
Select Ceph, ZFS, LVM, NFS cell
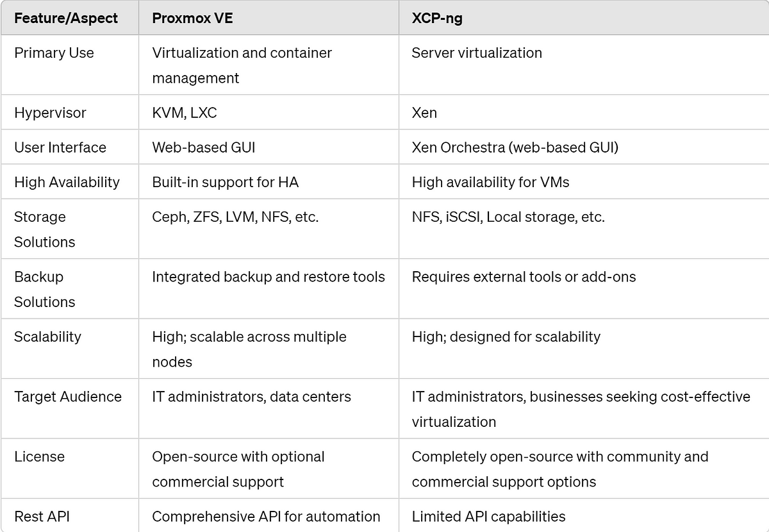click(235, 217)
